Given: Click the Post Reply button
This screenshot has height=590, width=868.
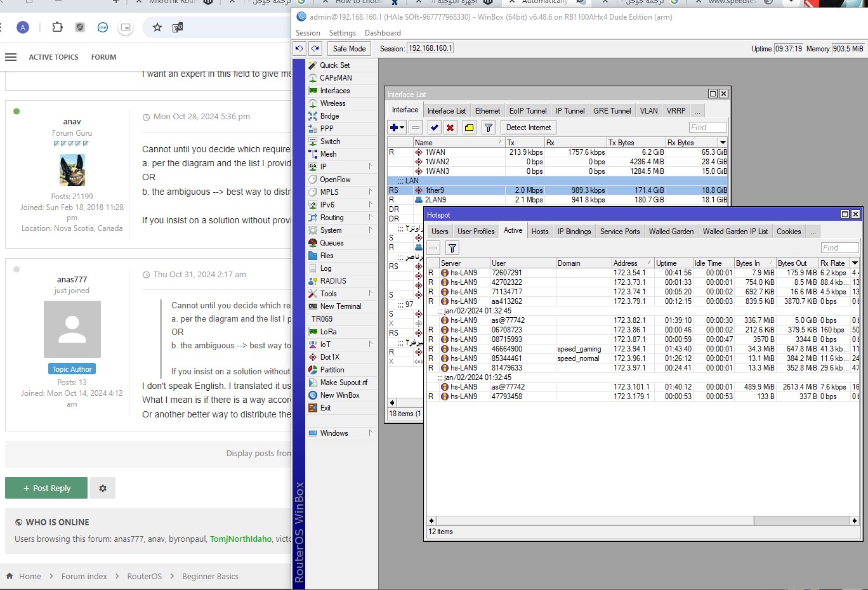Looking at the screenshot, I should pyautogui.click(x=46, y=488).
